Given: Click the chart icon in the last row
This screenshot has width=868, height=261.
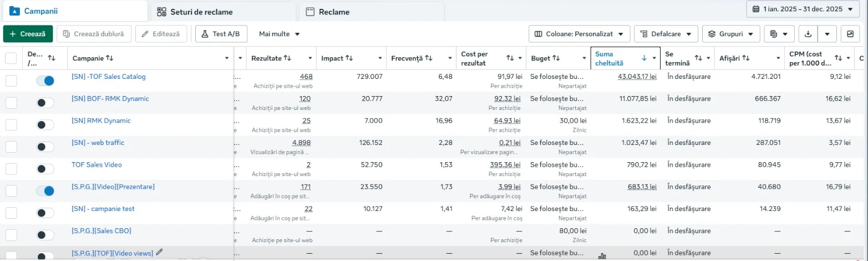Looking at the screenshot, I should [x=602, y=256].
